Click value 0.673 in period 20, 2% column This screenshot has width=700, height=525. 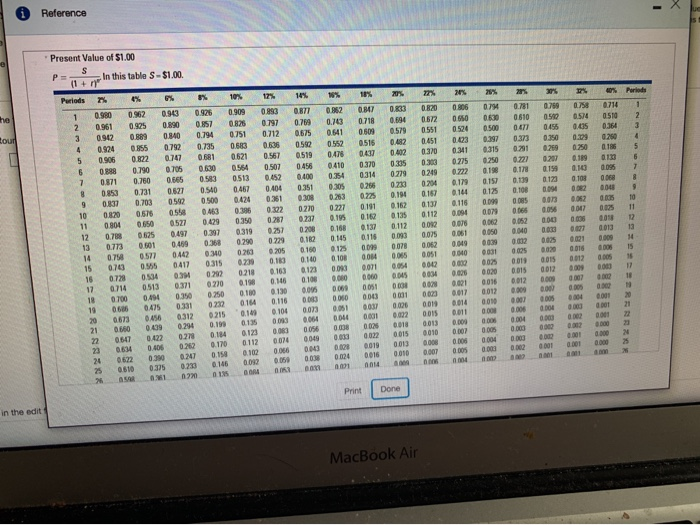(121, 320)
